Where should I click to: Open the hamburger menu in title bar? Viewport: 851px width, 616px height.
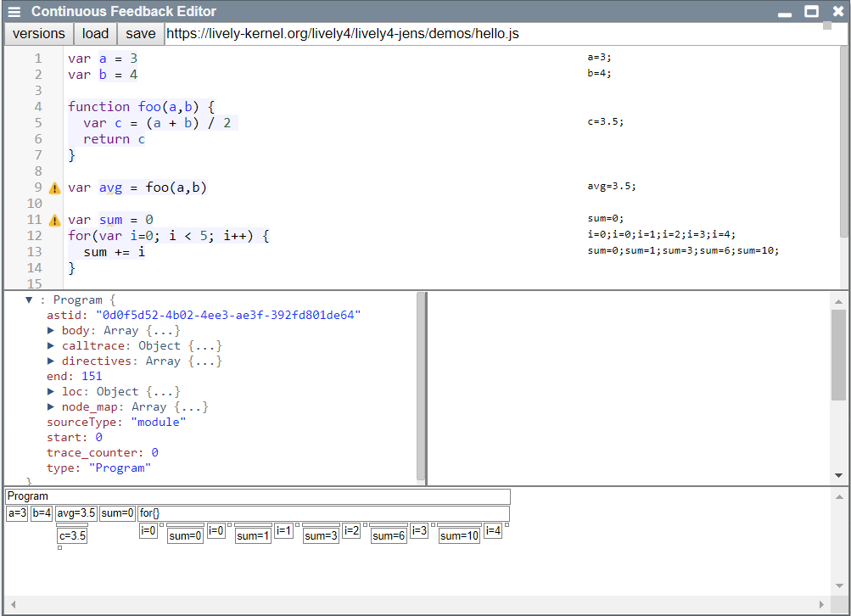(14, 12)
